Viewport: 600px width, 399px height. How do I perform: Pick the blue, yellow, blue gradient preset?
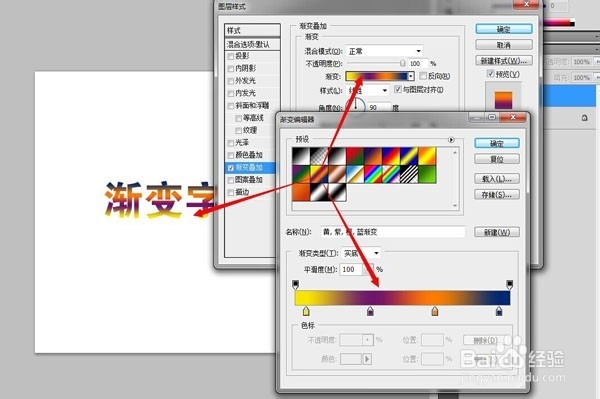click(409, 156)
